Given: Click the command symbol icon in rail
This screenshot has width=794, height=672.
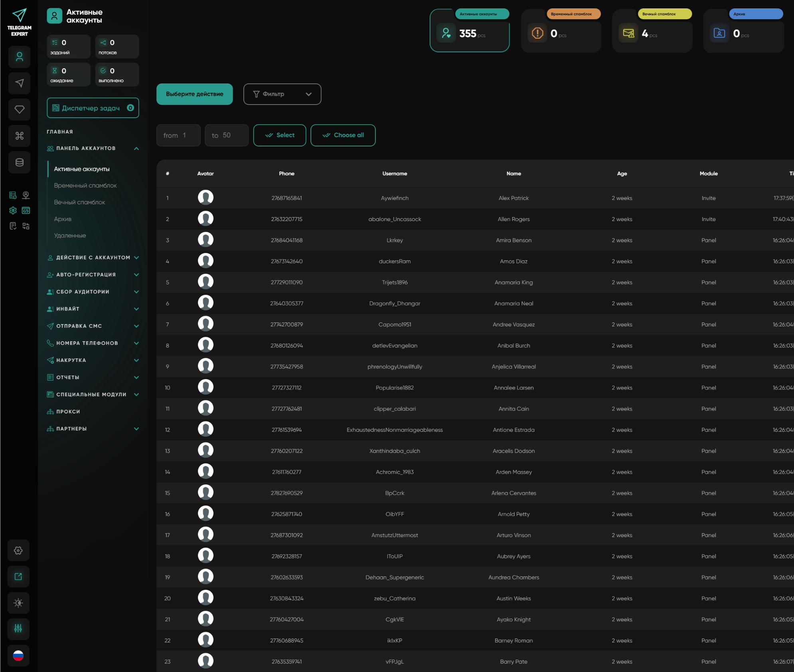Looking at the screenshot, I should tap(19, 136).
